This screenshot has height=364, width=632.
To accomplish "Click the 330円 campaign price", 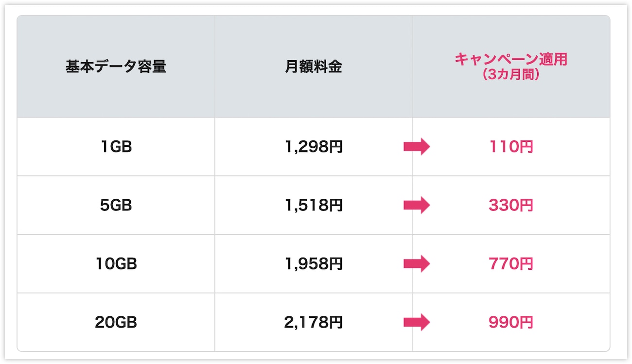I will click(x=511, y=206).
